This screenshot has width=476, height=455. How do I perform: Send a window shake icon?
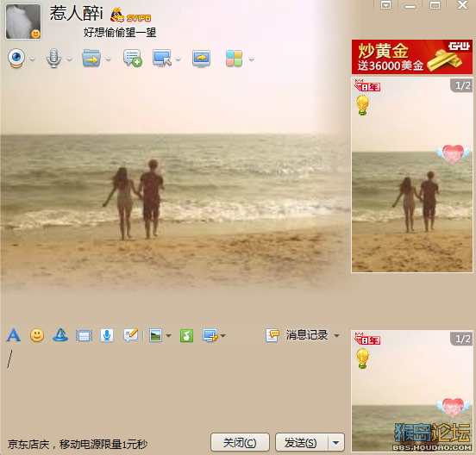[85, 336]
